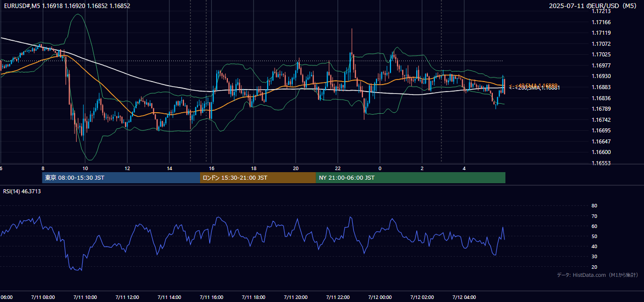Click price axis label 1.16883

[x=601, y=87]
